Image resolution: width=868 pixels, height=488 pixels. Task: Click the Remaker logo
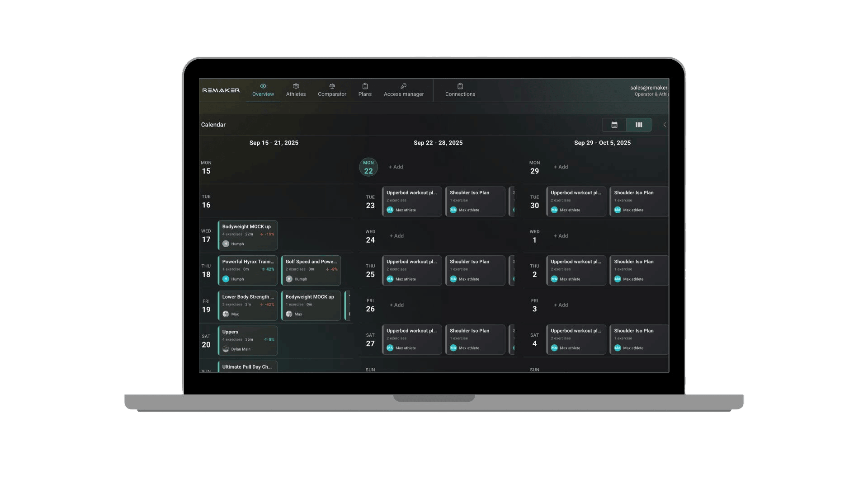pyautogui.click(x=221, y=90)
